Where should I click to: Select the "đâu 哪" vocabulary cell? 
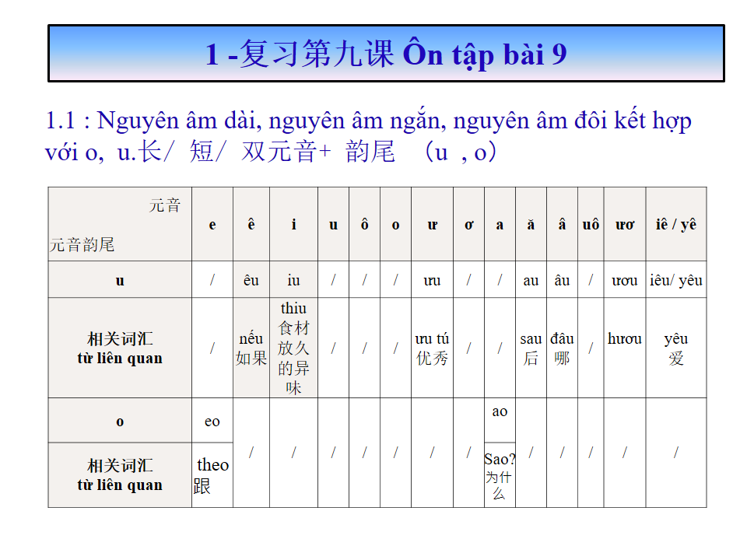[562, 348]
